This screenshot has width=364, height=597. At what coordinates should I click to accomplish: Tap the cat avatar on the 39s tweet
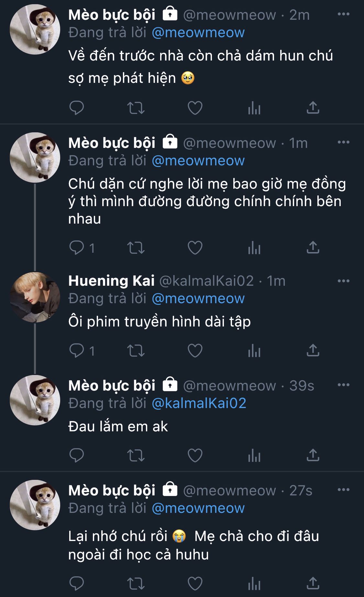point(35,400)
